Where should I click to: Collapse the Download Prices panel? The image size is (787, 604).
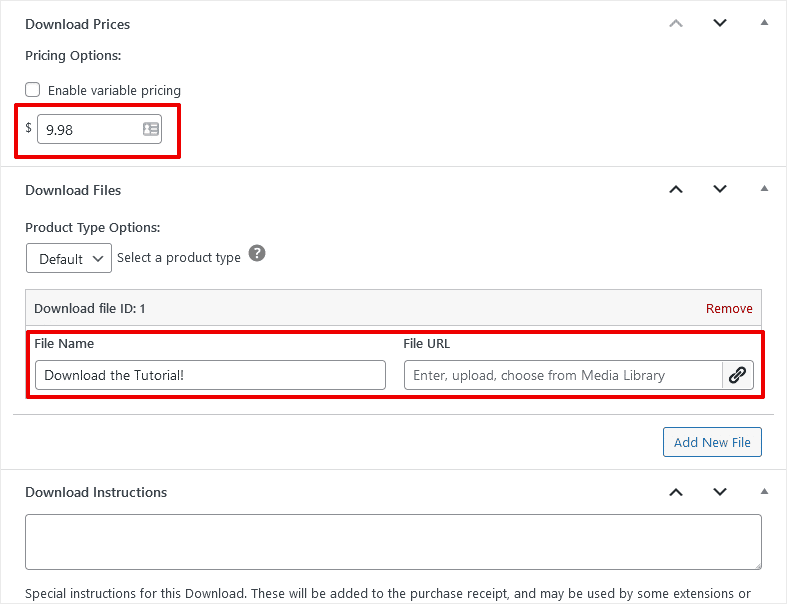pyautogui.click(x=764, y=23)
